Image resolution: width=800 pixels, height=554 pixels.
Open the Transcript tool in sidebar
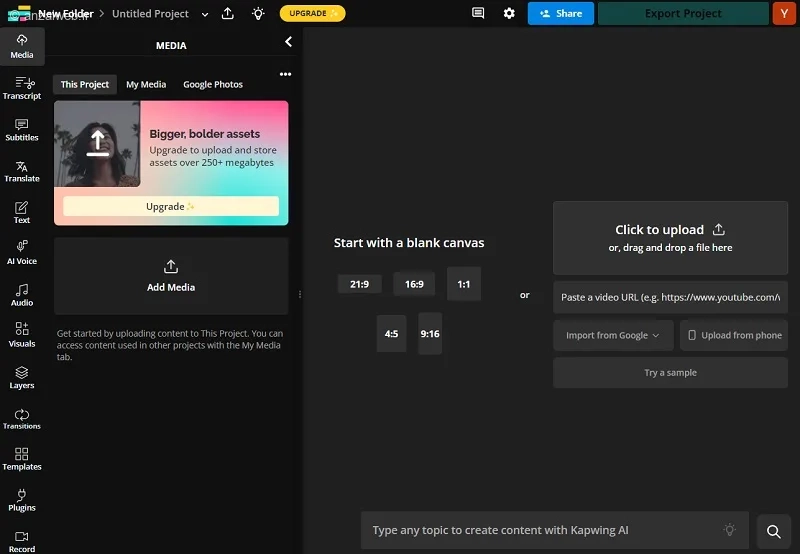[22, 88]
